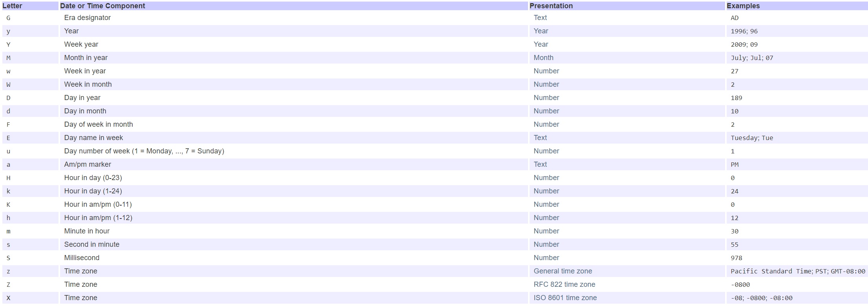Click the 'General time zone' presentation link

point(563,271)
